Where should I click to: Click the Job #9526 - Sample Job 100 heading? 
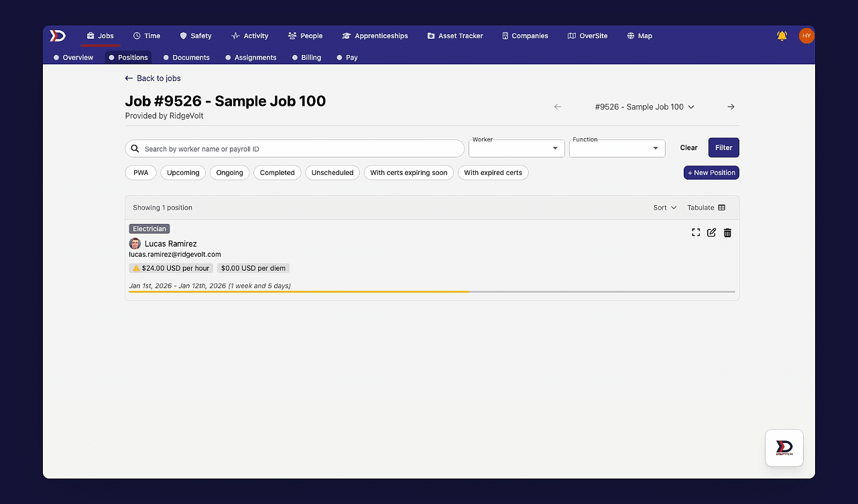coord(225,101)
